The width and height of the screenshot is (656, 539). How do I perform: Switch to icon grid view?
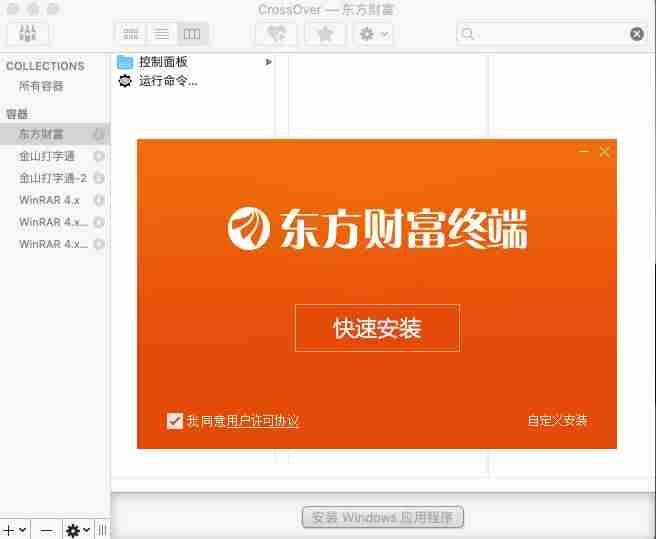(131, 33)
